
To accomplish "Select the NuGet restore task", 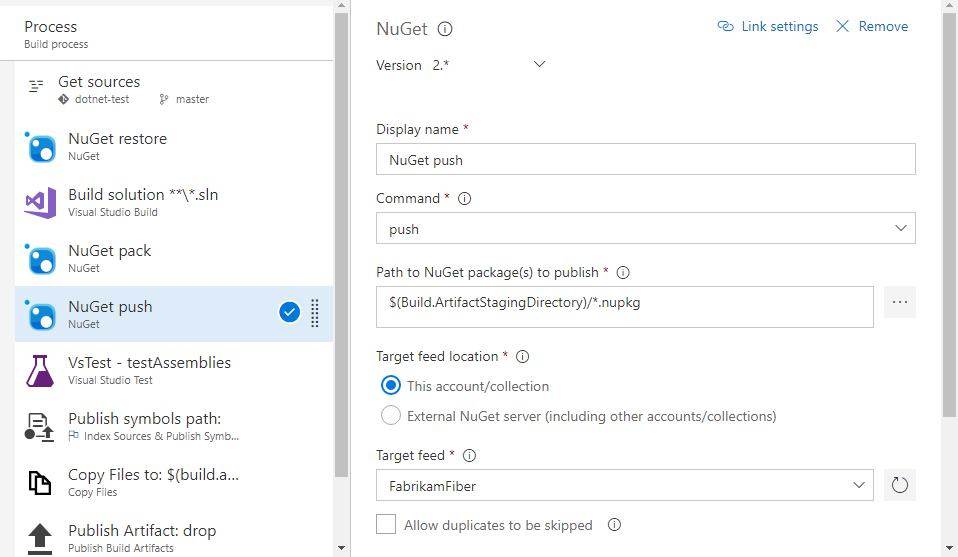I will 174,147.
